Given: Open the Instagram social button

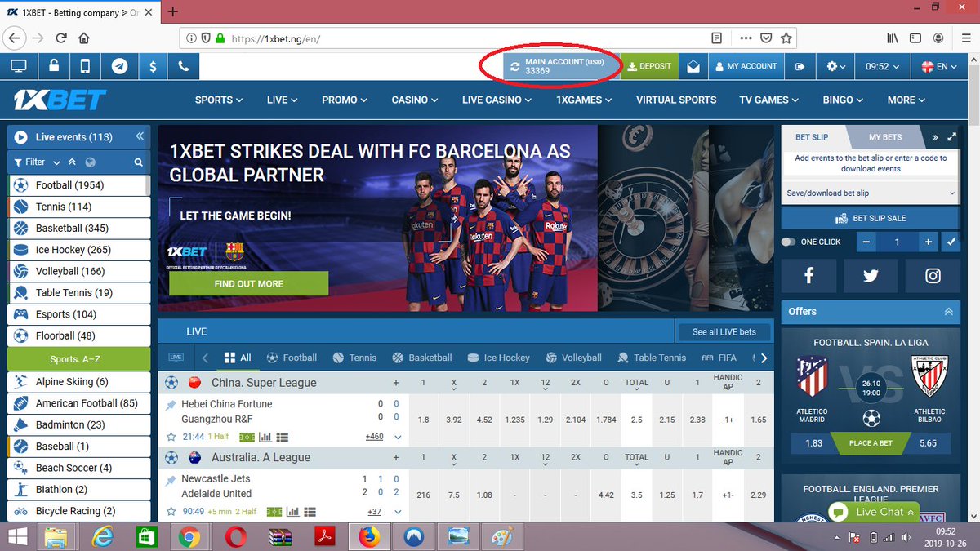Looking at the screenshot, I should (x=933, y=276).
